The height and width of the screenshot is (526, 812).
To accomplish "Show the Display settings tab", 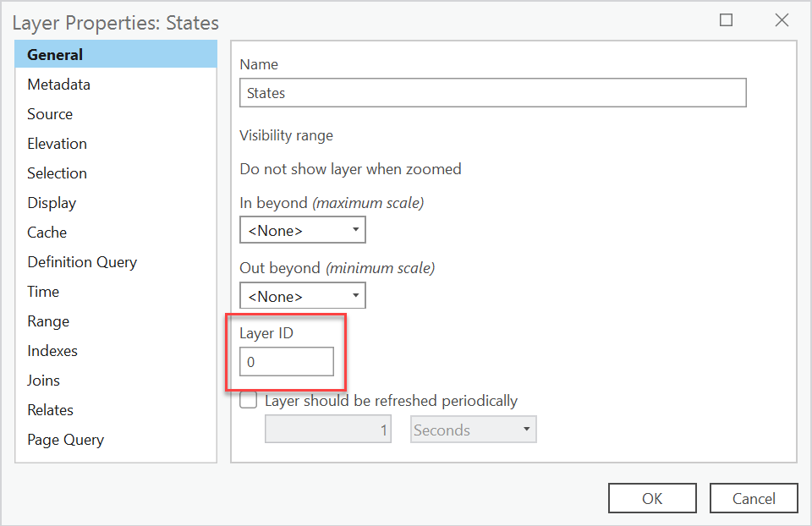I will [x=52, y=203].
